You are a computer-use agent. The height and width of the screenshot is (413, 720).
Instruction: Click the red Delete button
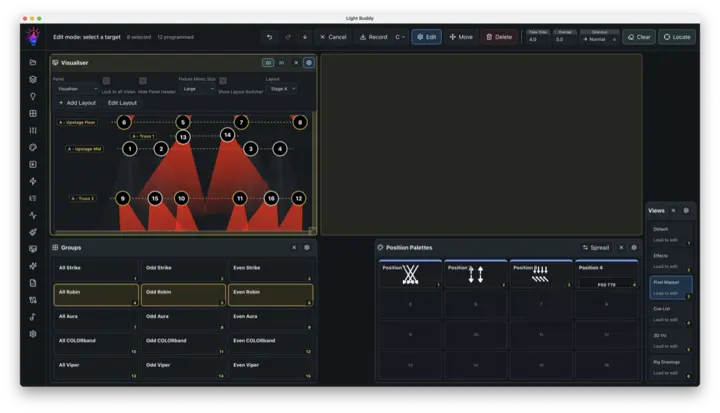pyautogui.click(x=499, y=37)
